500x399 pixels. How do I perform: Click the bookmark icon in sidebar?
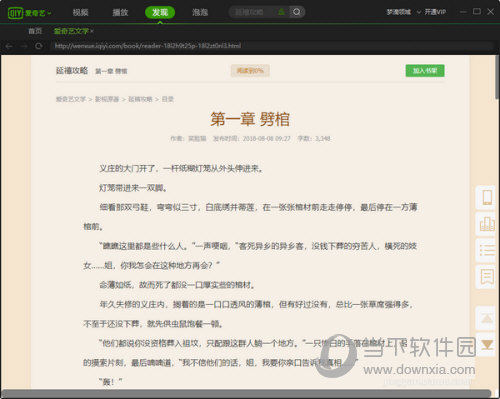pos(487,277)
